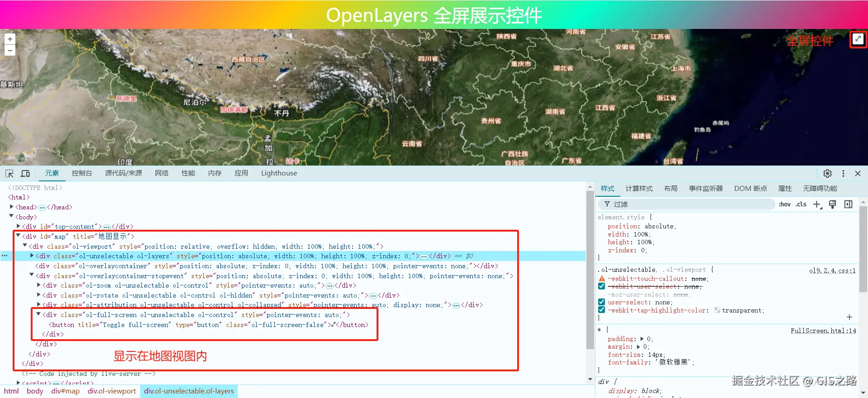868x398 pixels.
Task: Select div#map in the breadcrumb bar
Action: [65, 391]
